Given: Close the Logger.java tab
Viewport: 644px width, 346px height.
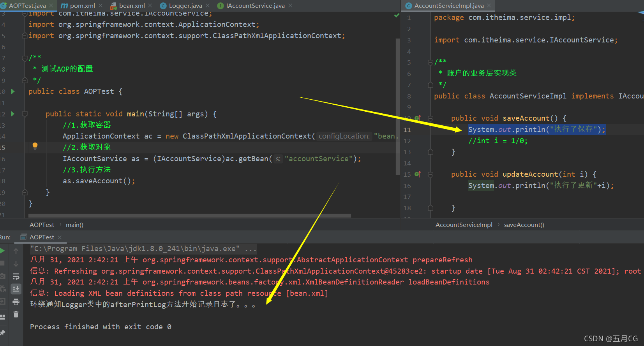Looking at the screenshot, I should coord(208,6).
